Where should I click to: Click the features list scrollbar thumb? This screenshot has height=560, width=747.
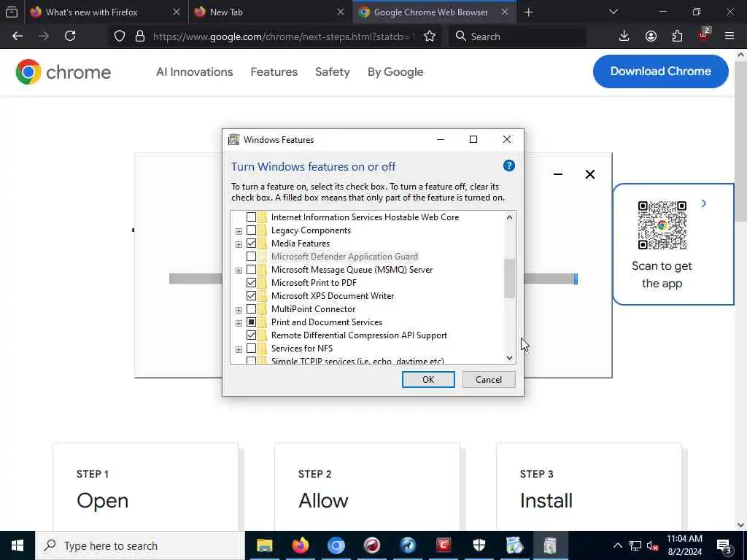[509, 279]
